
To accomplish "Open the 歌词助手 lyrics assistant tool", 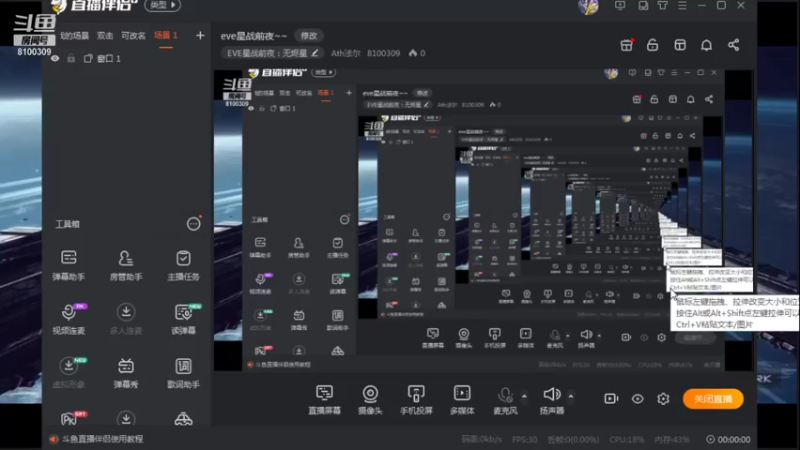I will [183, 373].
